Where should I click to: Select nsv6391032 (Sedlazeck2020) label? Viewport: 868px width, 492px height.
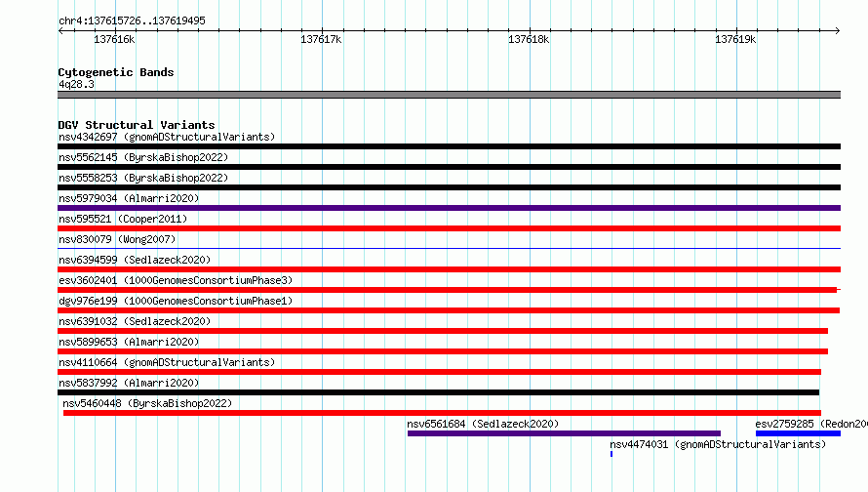(x=135, y=321)
